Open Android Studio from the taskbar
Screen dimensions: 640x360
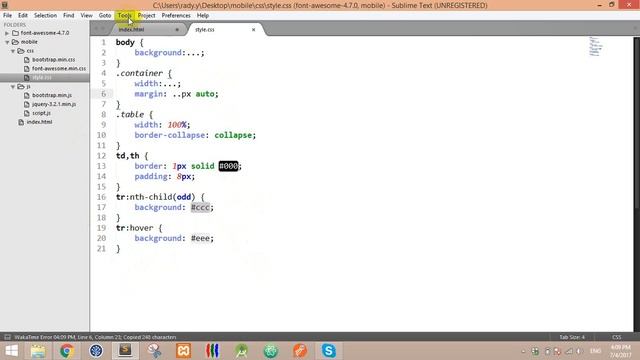coord(242,351)
